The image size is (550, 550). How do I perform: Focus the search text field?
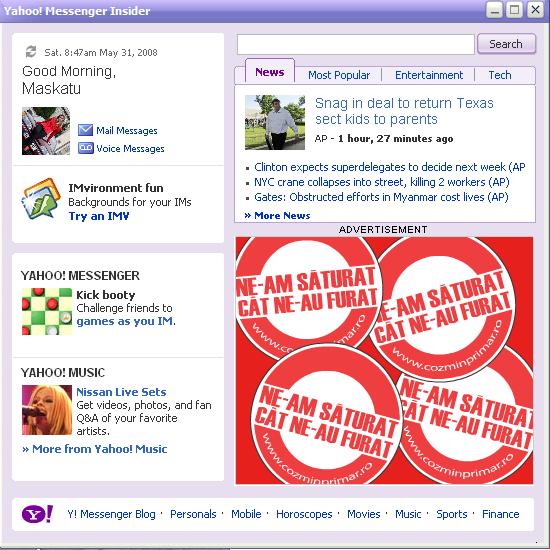[x=356, y=44]
